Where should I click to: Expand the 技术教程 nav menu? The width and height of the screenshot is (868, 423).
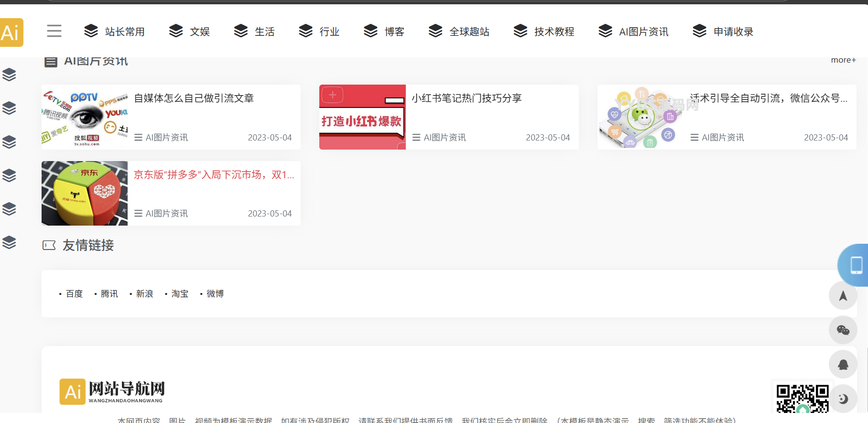point(544,32)
